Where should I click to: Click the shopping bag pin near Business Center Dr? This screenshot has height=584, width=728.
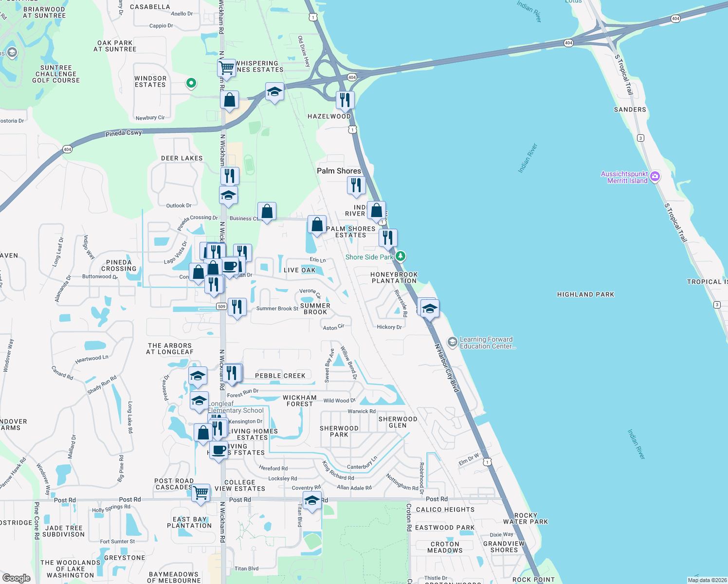coord(267,211)
